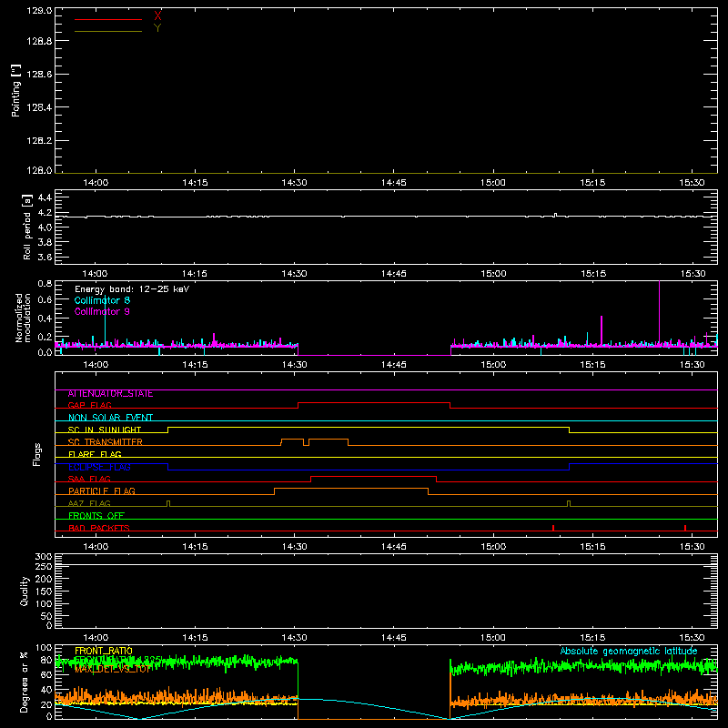The image size is (728, 728).
Task: Click the first red BAD_PACKETS tick mark
Action: (x=553, y=528)
